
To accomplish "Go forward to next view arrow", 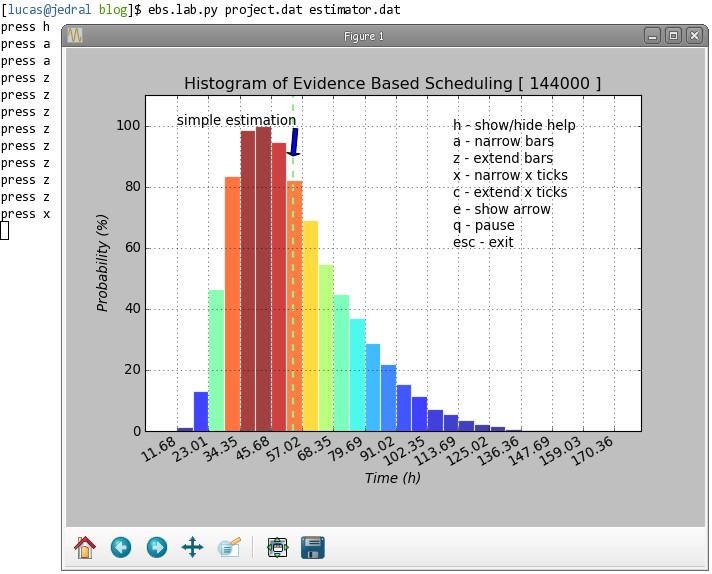I will point(157,547).
